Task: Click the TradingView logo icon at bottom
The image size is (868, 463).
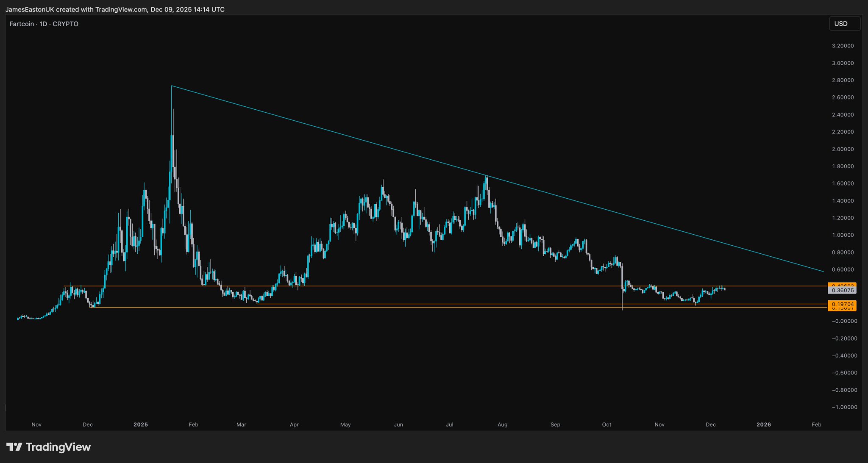Action: click(14, 447)
